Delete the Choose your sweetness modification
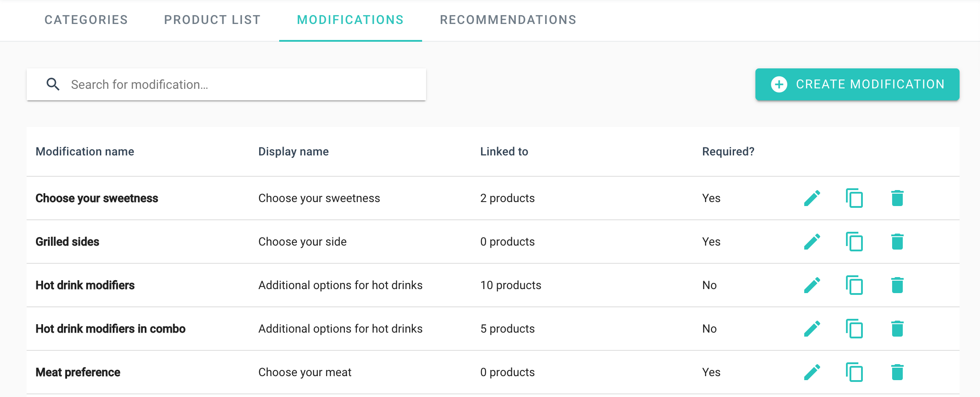The image size is (980, 397). click(x=897, y=198)
